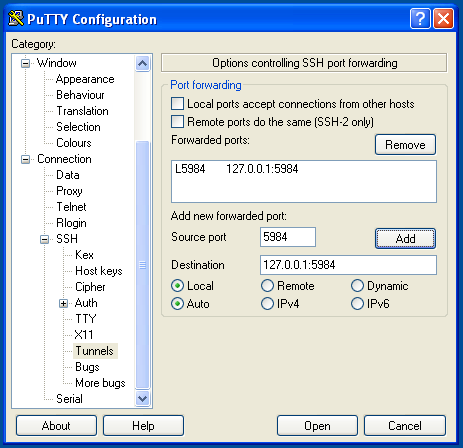Click the context help question mark button
Viewport: 463px width, 448px height.
420,19
